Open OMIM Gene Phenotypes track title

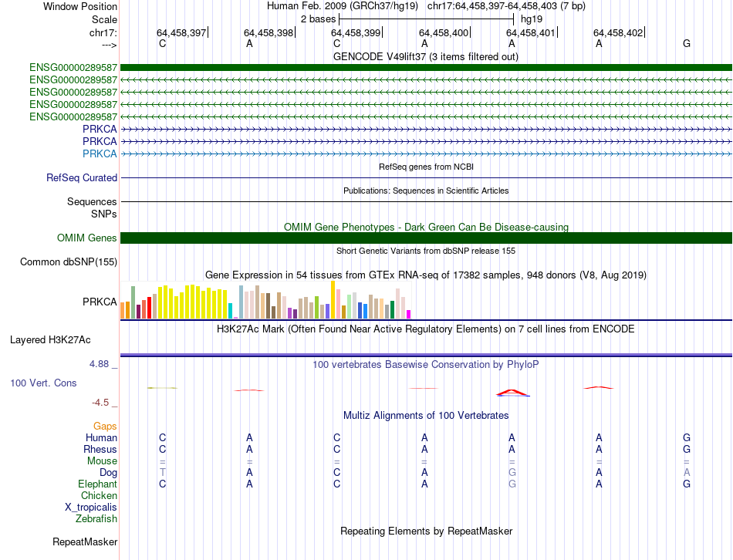click(426, 228)
